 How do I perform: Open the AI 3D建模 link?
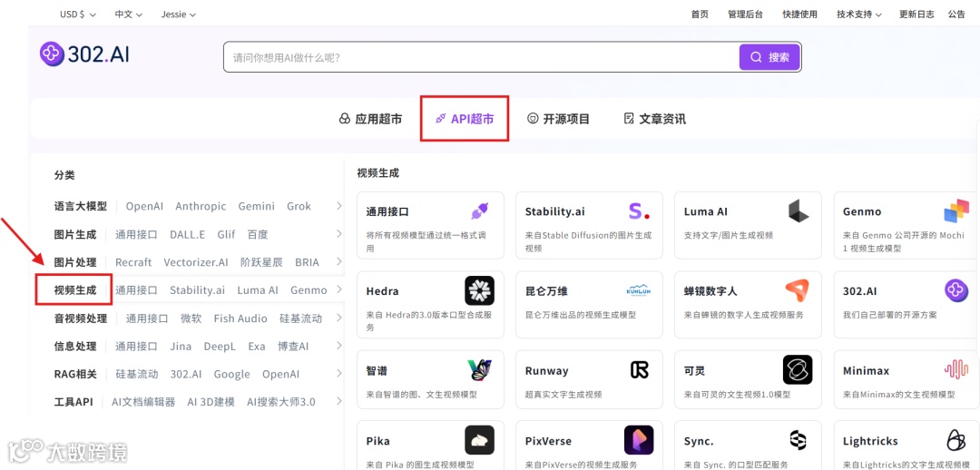(211, 402)
